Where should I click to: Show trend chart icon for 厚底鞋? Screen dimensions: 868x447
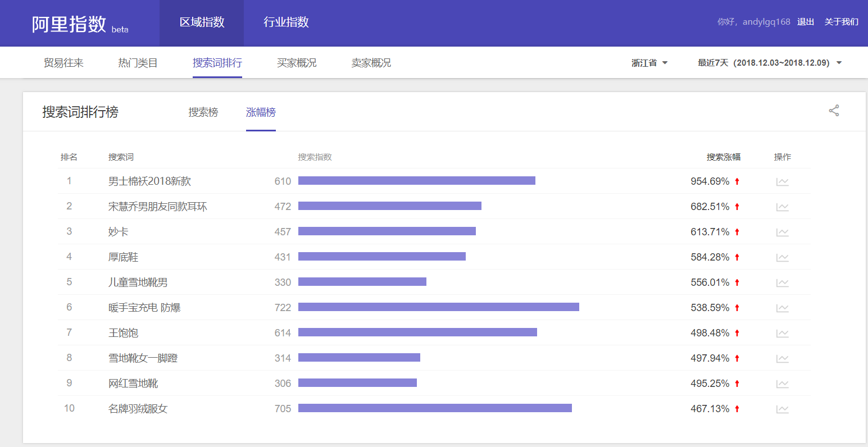(x=782, y=257)
